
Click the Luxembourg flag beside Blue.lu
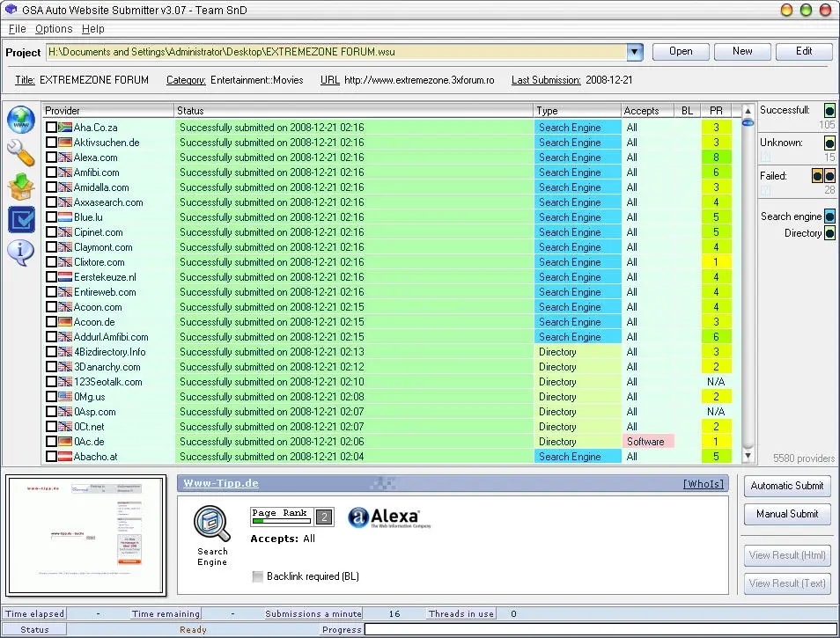pos(65,217)
